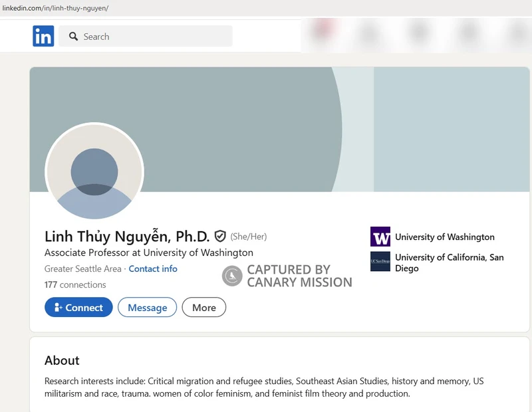
Task: Click the Greater Seattle Area location text
Action: pos(83,269)
